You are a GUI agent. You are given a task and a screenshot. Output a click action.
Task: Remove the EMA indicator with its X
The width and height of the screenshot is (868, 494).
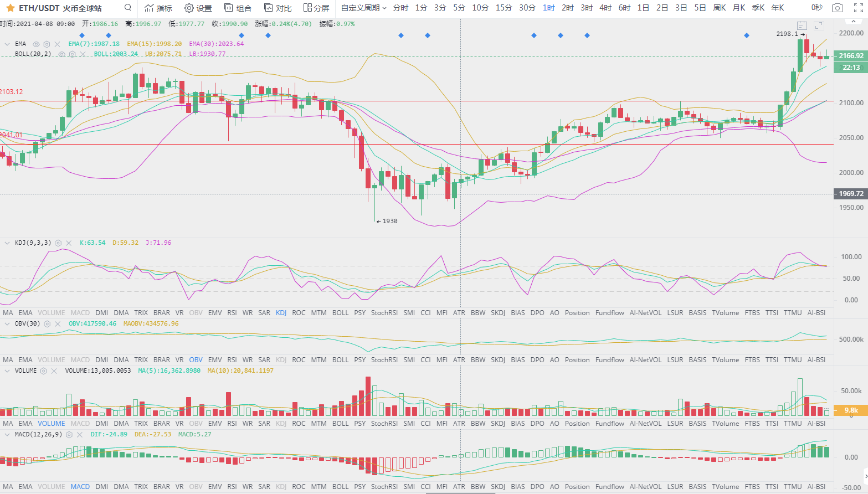57,44
